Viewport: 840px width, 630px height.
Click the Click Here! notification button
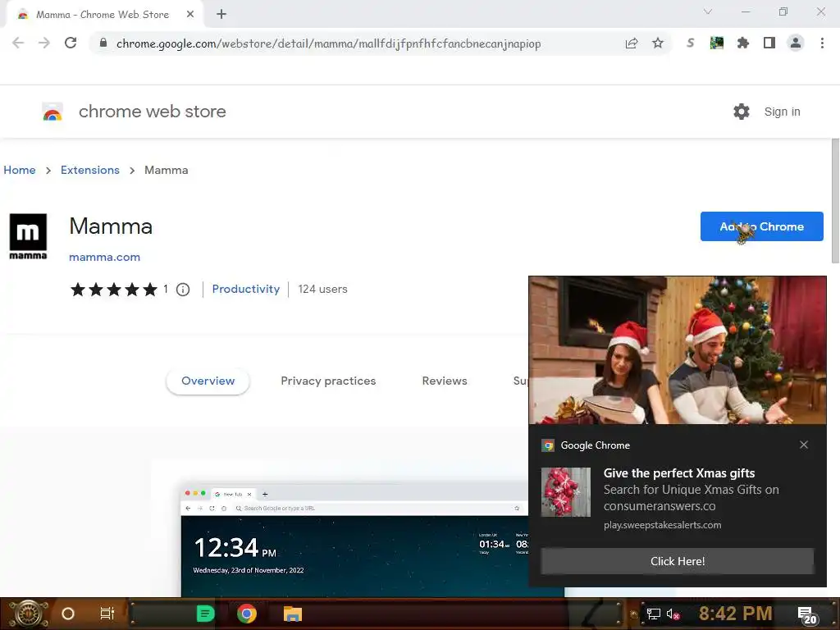click(677, 561)
